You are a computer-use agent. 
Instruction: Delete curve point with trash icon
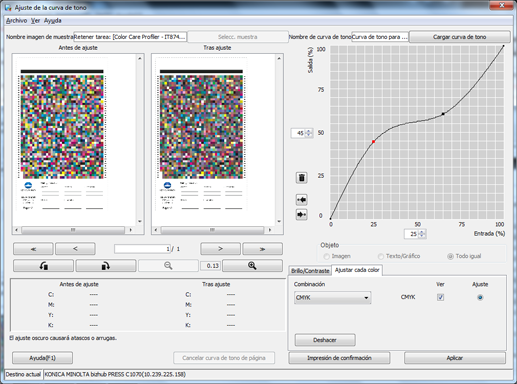301,178
